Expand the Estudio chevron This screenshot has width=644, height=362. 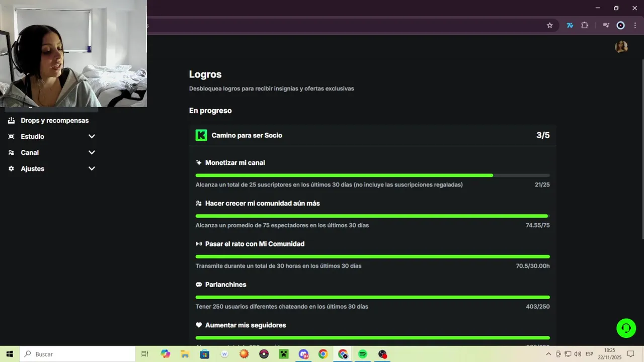[x=92, y=136]
